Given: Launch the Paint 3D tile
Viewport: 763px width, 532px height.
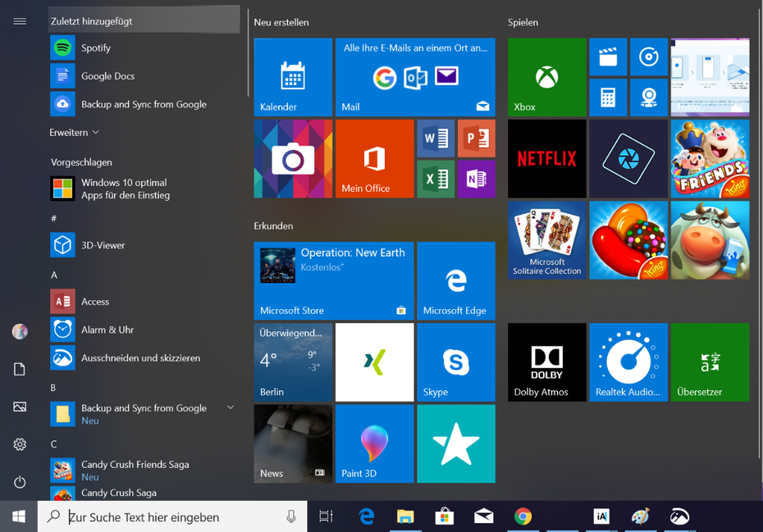Looking at the screenshot, I should point(375,443).
